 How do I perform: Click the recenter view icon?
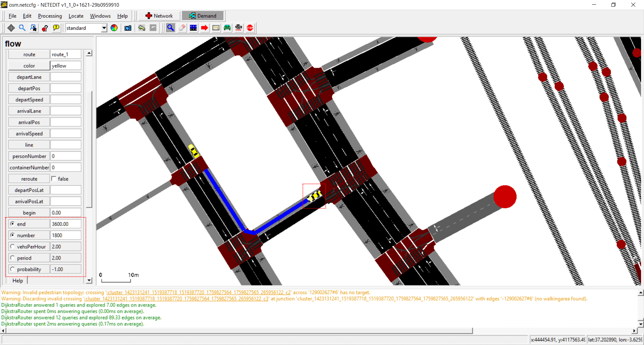pyautogui.click(x=11, y=28)
